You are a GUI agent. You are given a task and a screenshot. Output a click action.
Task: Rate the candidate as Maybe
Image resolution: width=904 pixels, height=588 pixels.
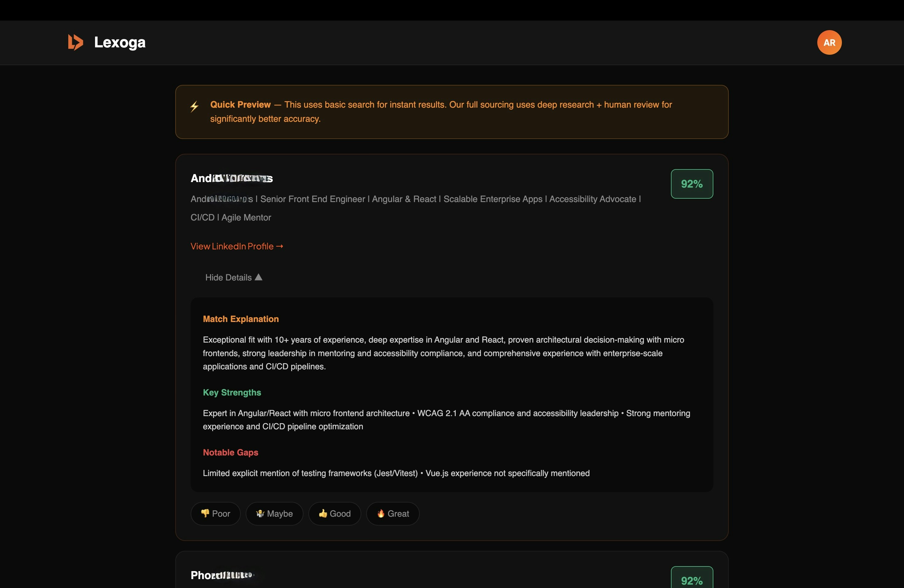tap(274, 514)
